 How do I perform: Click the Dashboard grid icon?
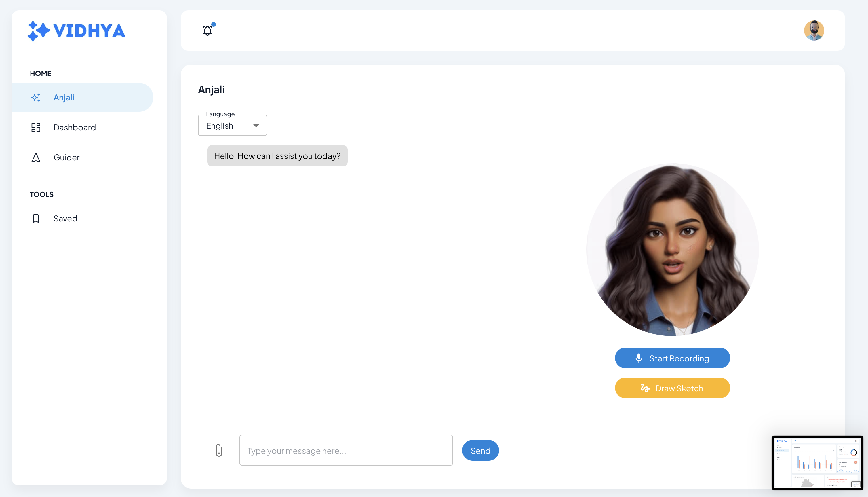click(x=36, y=127)
